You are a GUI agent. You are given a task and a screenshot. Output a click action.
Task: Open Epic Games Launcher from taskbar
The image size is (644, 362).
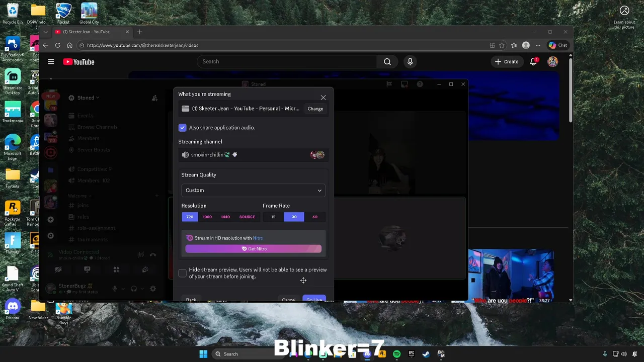(x=411, y=354)
